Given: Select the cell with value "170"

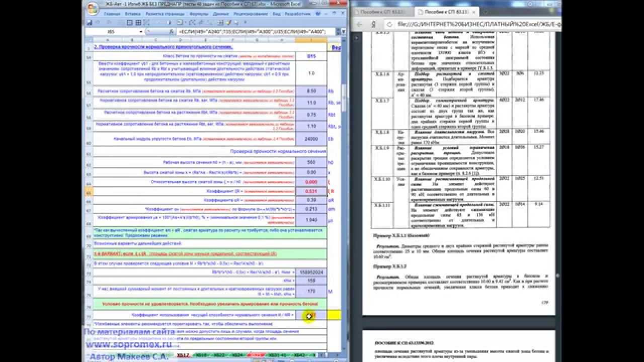Looking at the screenshot, I should (x=311, y=291).
